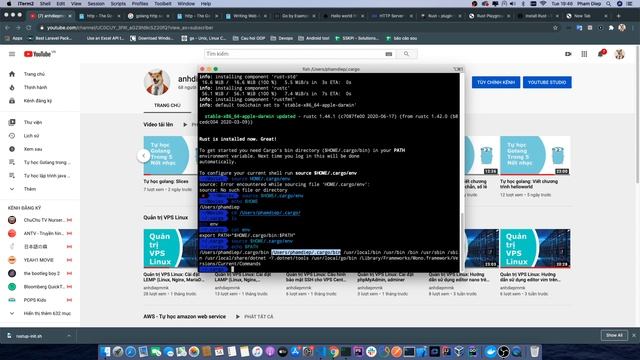Open Bloomberg QuickTake channel

(x=44, y=287)
